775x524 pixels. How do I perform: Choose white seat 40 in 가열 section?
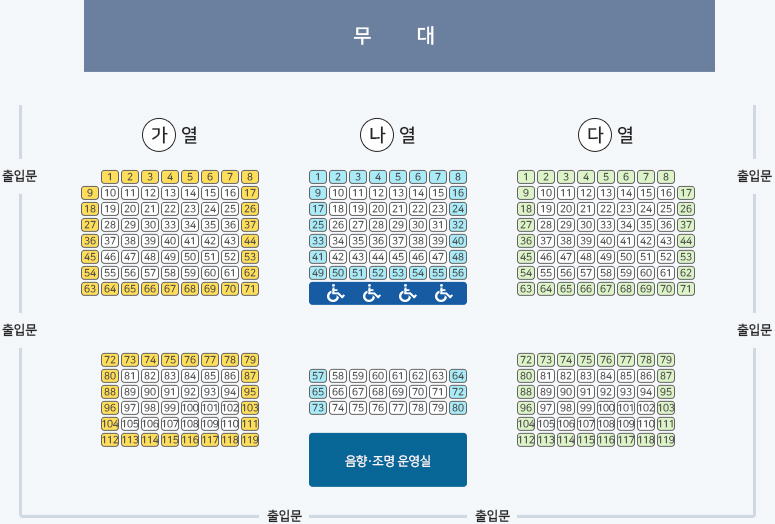(x=170, y=241)
